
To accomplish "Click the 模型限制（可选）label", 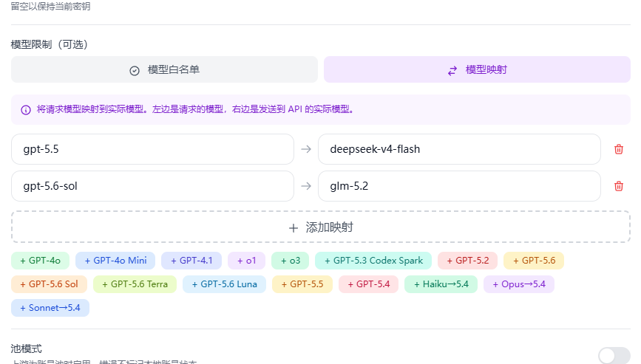I will pyautogui.click(x=50, y=44).
